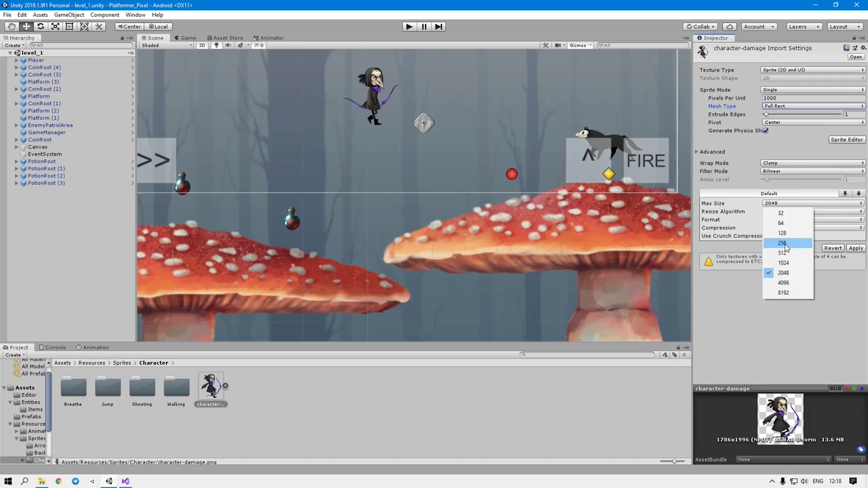Toggle 2D view mode in Scene

(201, 45)
